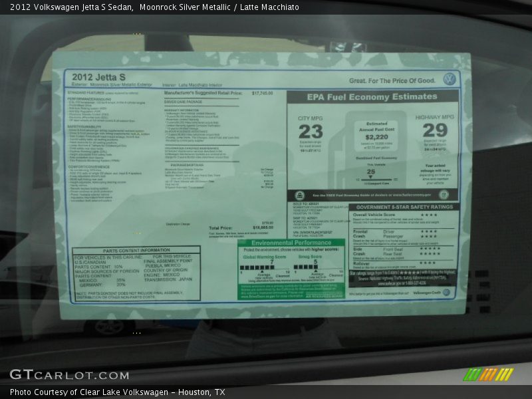Click 'FOR VEHICLES IN THIS CARLINE' text
This screenshot has width=532, height=399.
pyautogui.click(x=108, y=258)
